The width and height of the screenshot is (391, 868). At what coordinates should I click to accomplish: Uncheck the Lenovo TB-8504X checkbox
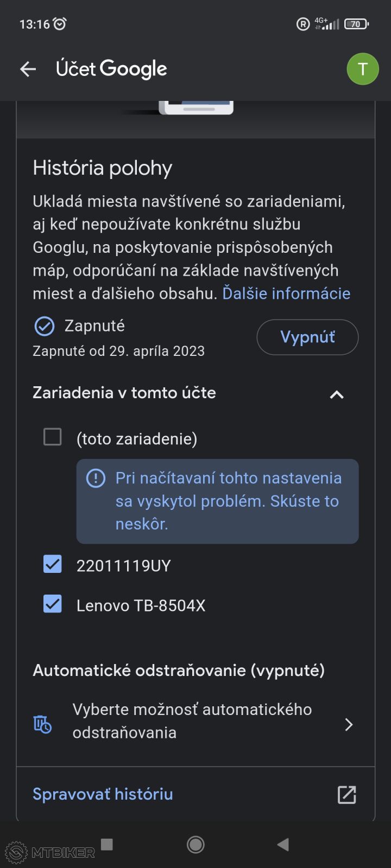tap(53, 604)
